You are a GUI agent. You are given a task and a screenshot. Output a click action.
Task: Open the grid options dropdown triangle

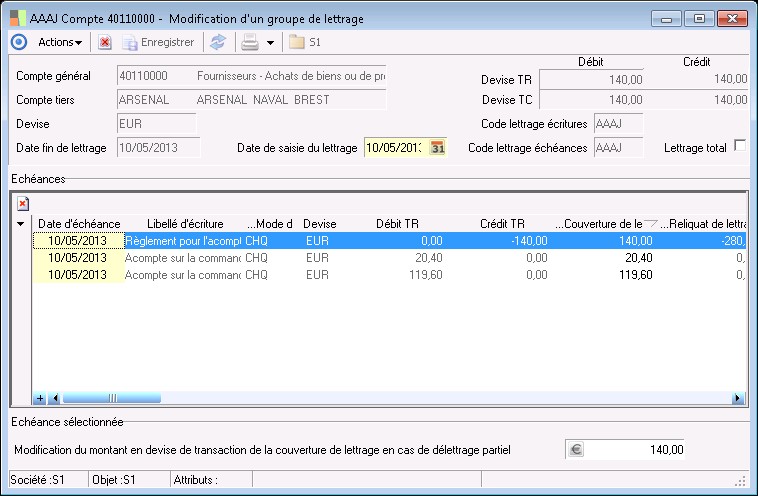click(x=21, y=224)
